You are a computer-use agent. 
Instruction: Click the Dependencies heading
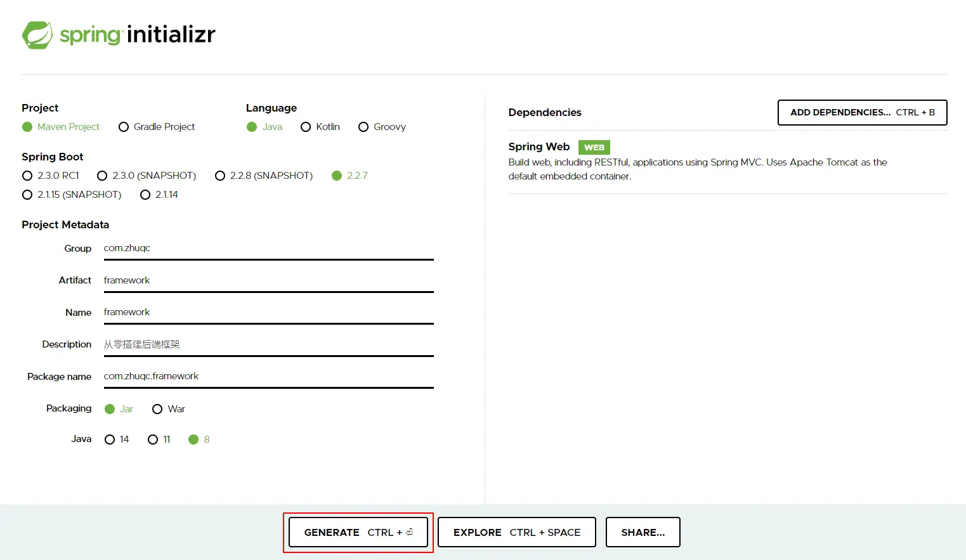[x=545, y=112]
